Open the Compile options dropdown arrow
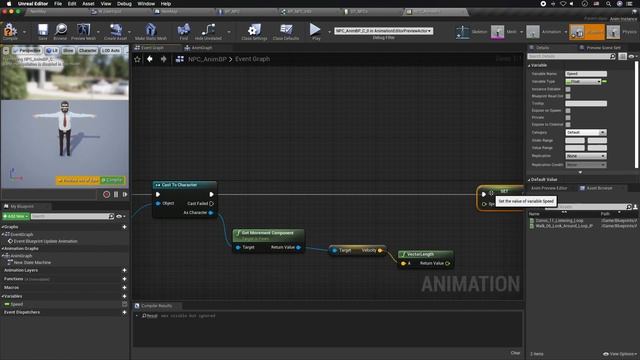Screen dimensions: 640x360 24,32
